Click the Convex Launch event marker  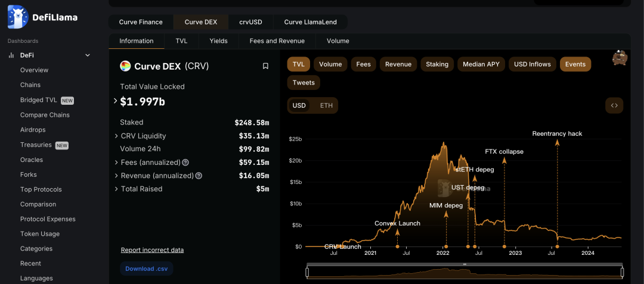[397, 246]
